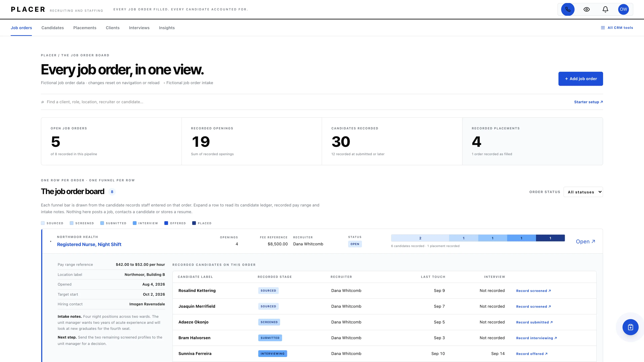Click the Screened segment of the funnel bar
This screenshot has width=644, height=362.
coord(464,238)
